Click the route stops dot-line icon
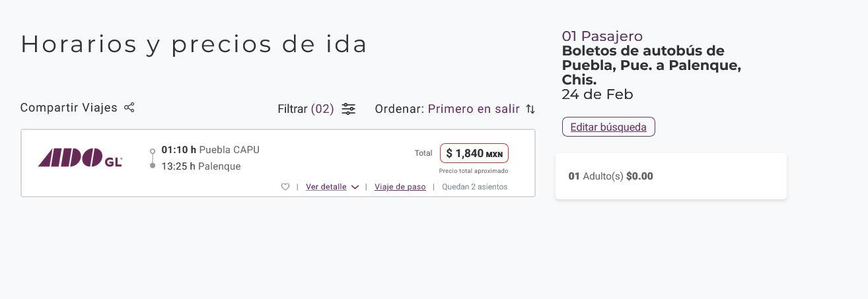Image resolution: width=868 pixels, height=299 pixels. pos(153,158)
